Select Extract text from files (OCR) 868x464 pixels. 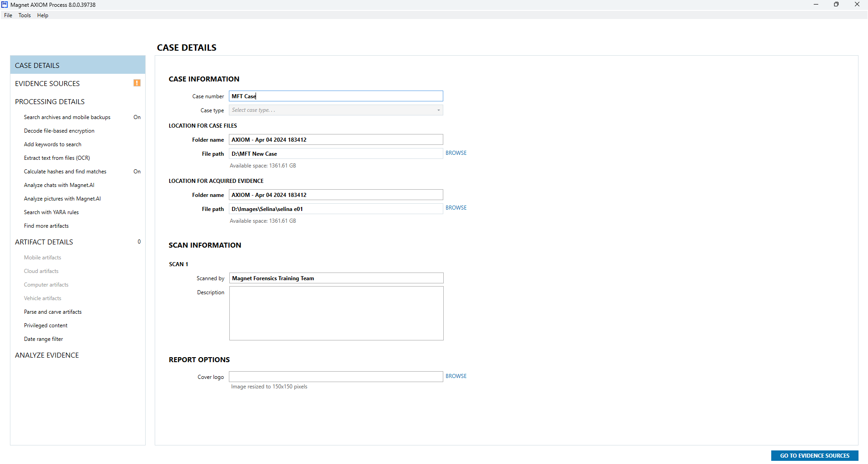pos(57,158)
